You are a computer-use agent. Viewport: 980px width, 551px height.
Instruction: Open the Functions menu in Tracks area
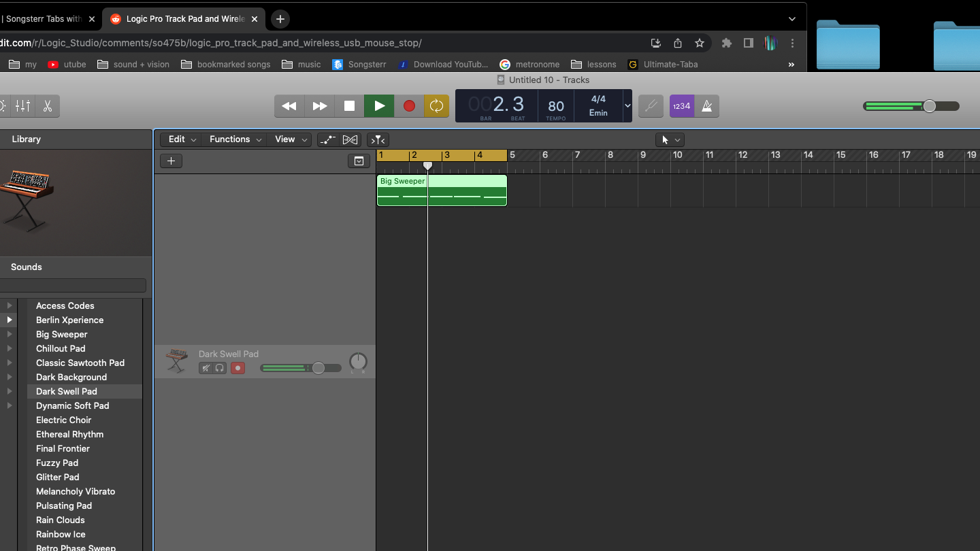click(235, 139)
